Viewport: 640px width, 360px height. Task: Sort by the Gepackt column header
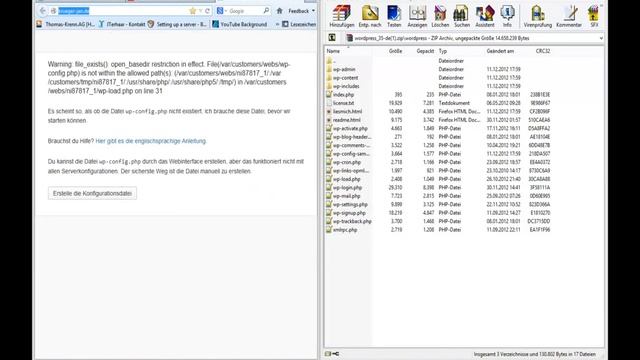pyautogui.click(x=425, y=51)
